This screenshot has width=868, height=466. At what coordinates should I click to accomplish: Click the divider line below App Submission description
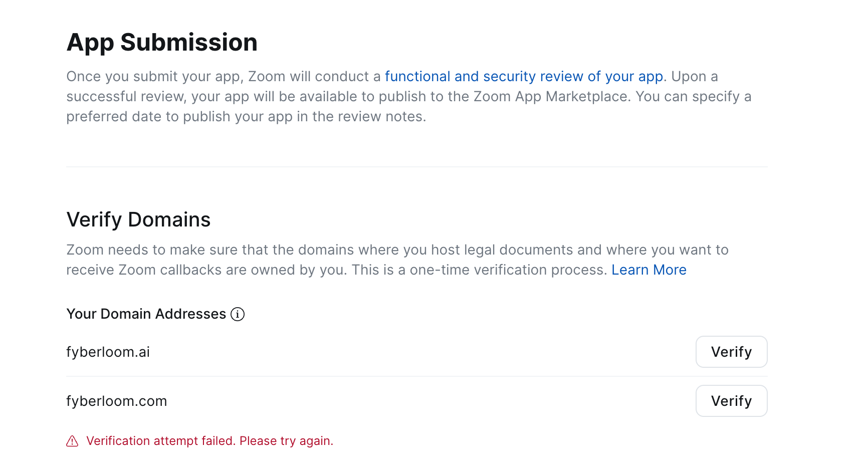pos(416,167)
